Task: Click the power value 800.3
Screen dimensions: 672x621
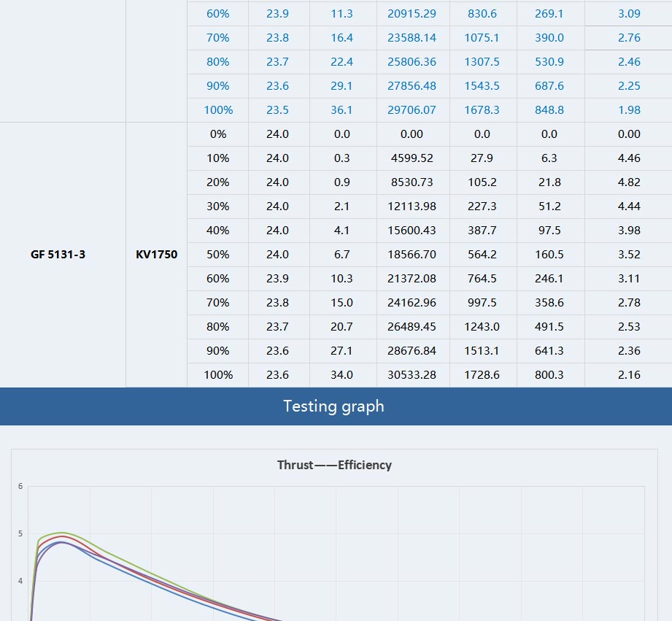Action: tap(549, 375)
